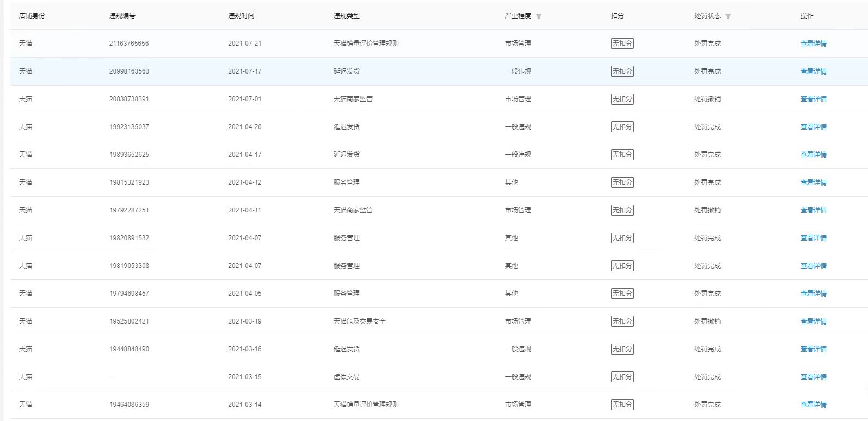Open 查看详情 for violation 19820891532
868x421 pixels.
click(x=813, y=238)
